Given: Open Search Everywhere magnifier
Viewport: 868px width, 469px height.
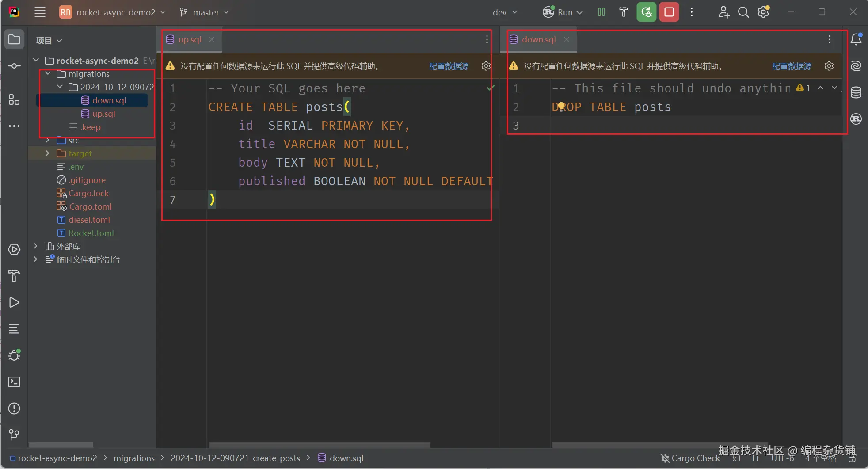Looking at the screenshot, I should (x=743, y=12).
